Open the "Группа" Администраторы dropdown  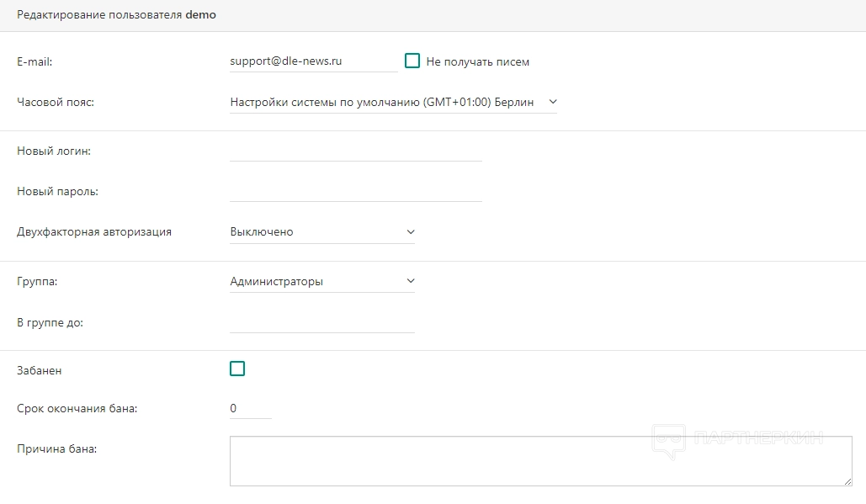(x=321, y=281)
